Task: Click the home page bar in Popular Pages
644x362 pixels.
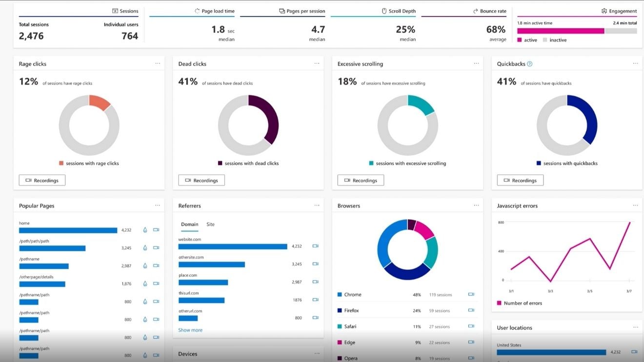Action: click(x=68, y=230)
